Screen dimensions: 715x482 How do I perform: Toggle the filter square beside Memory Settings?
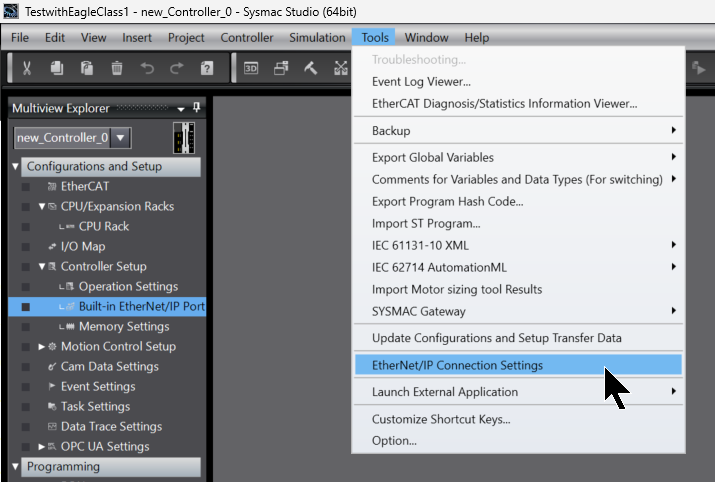point(26,327)
